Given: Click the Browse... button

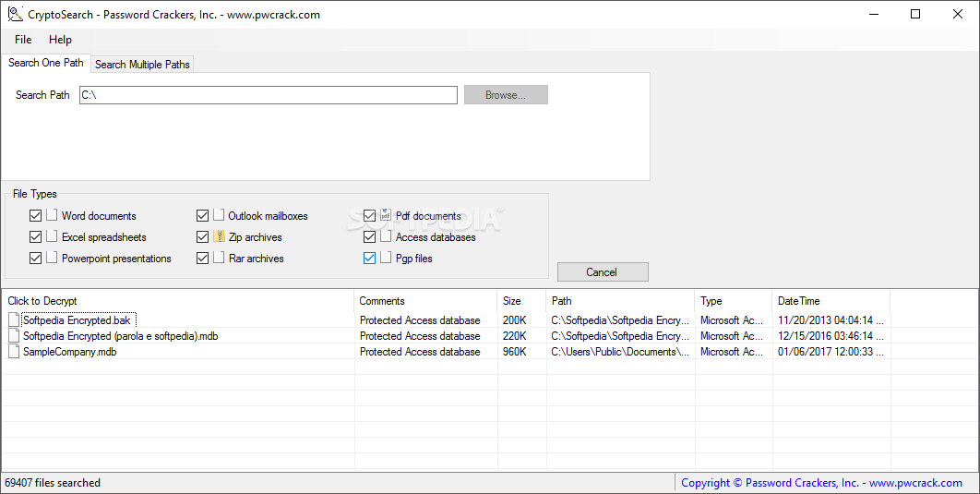Looking at the screenshot, I should (506, 95).
